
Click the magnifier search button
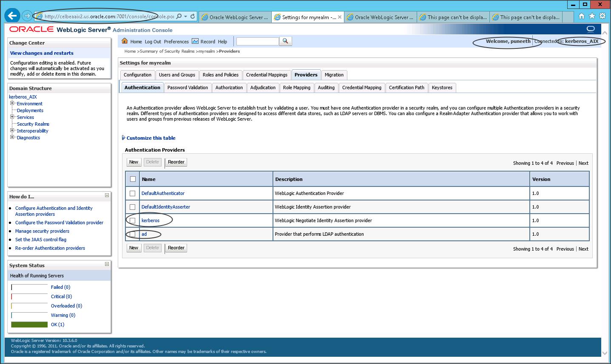coord(286,41)
